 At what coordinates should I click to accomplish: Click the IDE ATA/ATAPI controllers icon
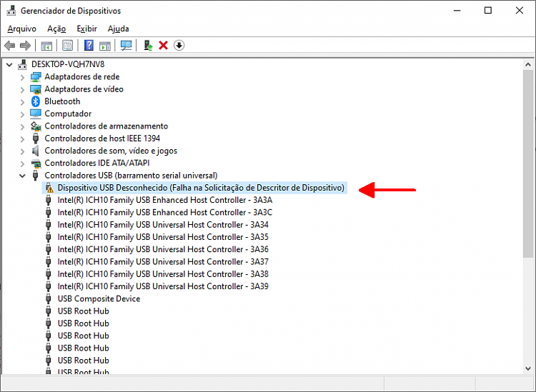coord(36,164)
